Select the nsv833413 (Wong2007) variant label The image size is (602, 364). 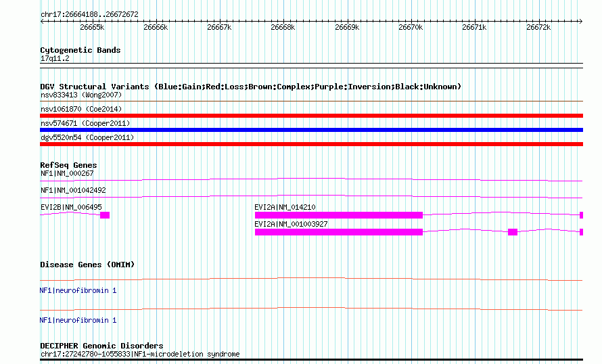pyautogui.click(x=81, y=95)
